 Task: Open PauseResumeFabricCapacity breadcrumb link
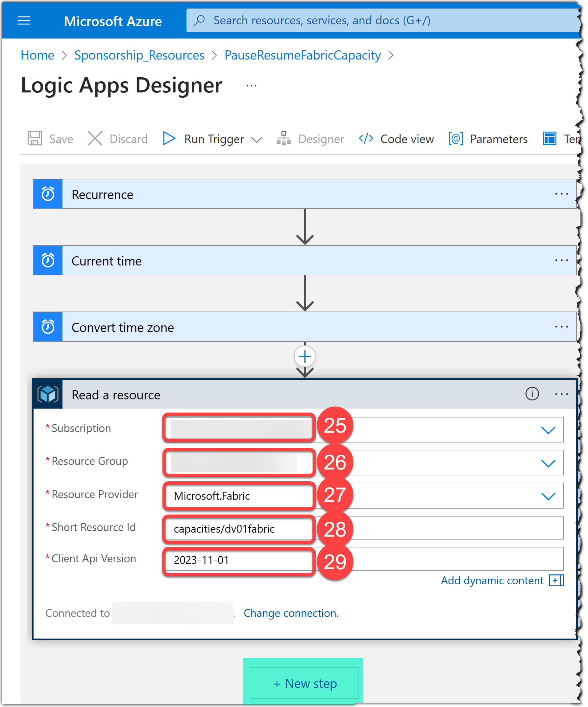click(x=303, y=55)
